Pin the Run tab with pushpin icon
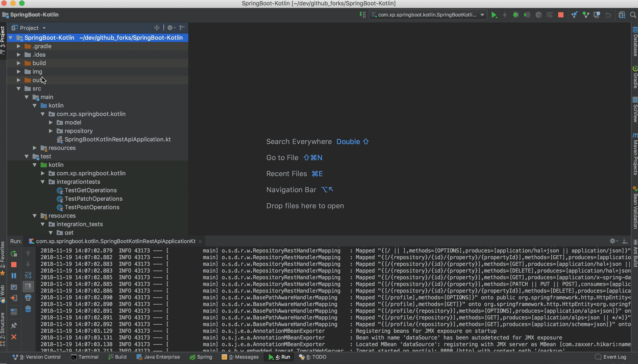 pyautogui.click(x=14, y=325)
